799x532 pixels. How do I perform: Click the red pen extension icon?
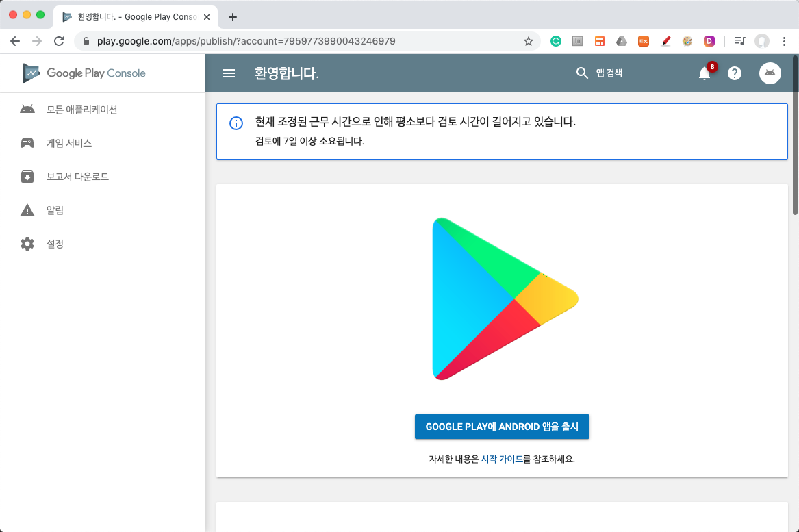pos(665,41)
